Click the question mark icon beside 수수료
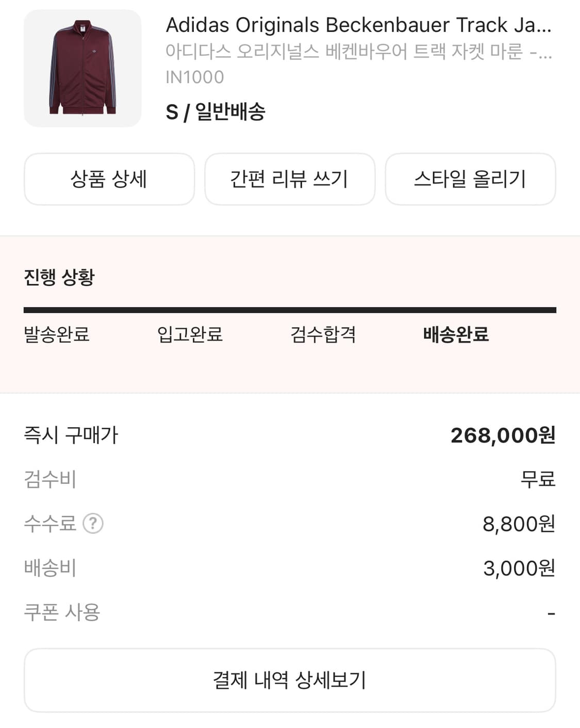 [x=93, y=524]
